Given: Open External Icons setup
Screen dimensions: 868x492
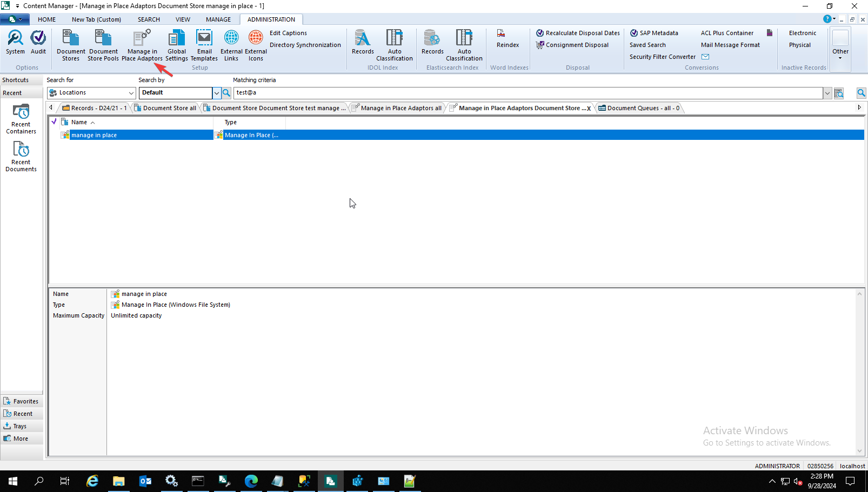Looking at the screenshot, I should [256, 45].
